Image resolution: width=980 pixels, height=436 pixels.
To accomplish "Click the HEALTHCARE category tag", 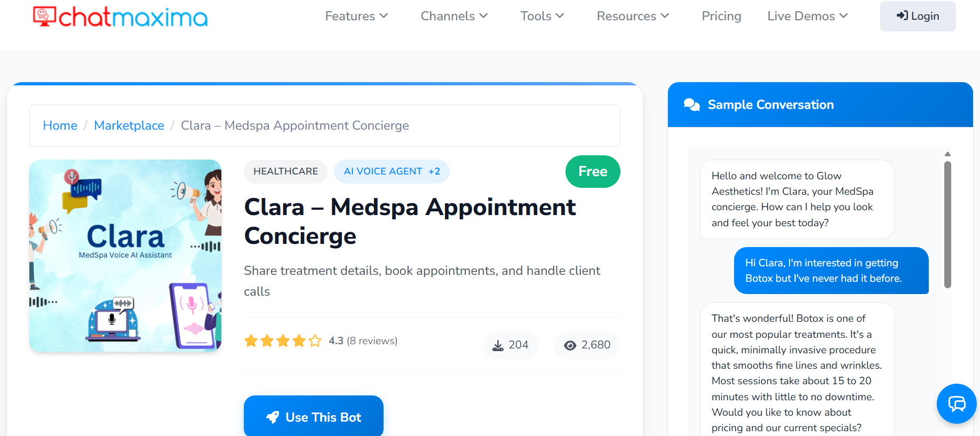I will (285, 171).
